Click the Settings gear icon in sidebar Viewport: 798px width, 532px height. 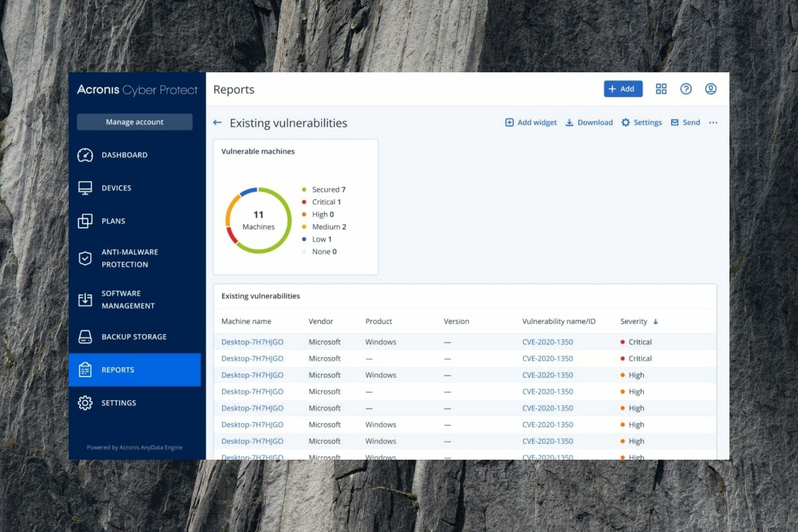tap(85, 403)
